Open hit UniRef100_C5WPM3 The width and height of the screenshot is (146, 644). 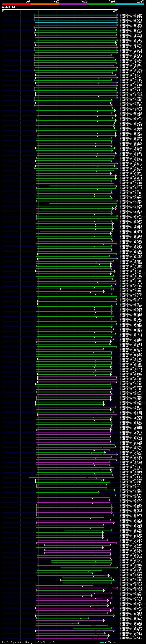click(131, 412)
